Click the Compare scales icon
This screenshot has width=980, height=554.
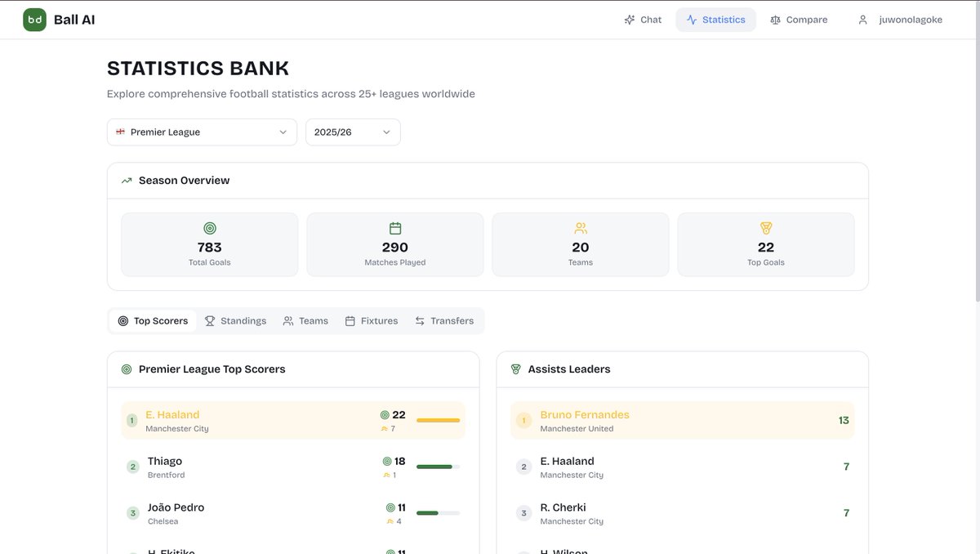point(775,20)
